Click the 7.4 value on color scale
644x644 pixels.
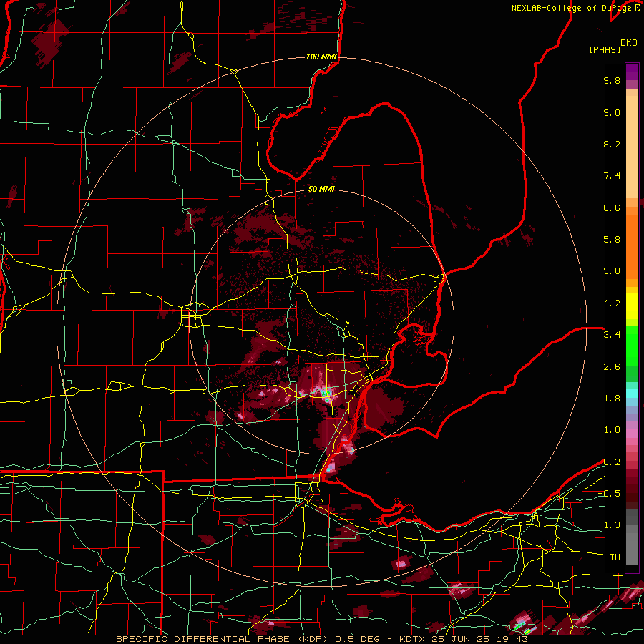pyautogui.click(x=612, y=176)
